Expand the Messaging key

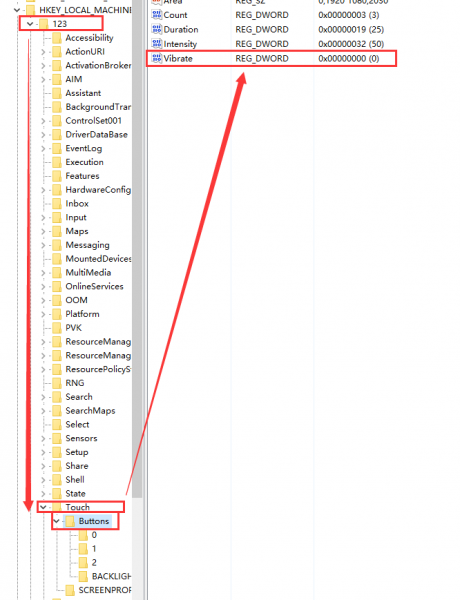(43, 245)
